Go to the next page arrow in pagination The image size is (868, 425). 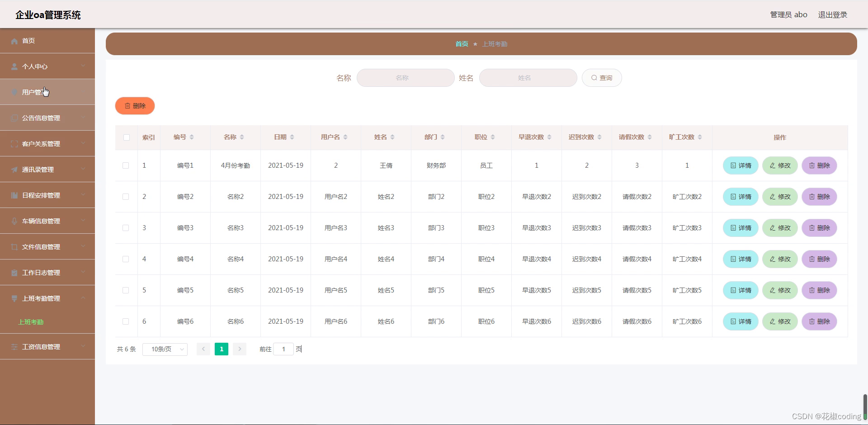click(240, 349)
